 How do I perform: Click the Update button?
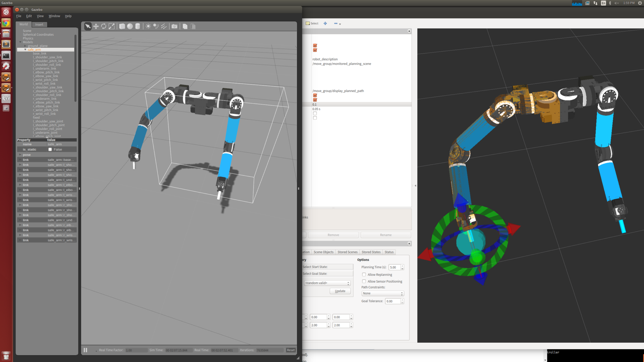coord(340,291)
